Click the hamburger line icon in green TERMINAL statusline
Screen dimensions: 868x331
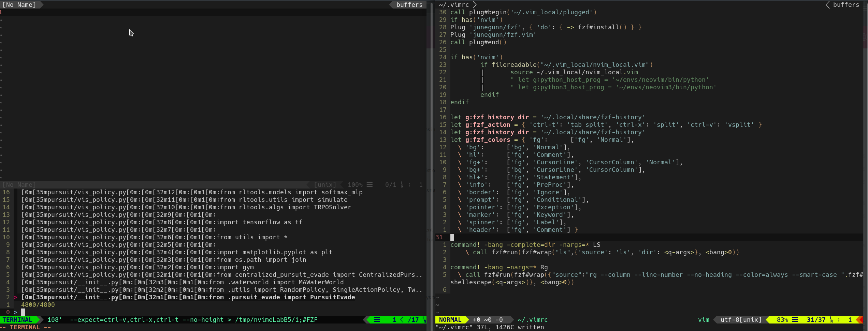[x=377, y=320]
